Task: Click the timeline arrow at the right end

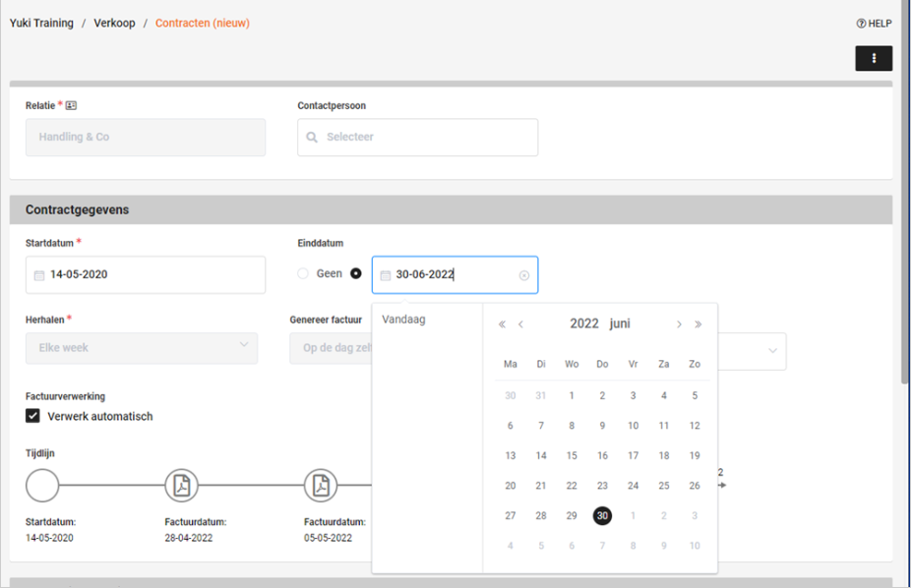Action: [722, 486]
